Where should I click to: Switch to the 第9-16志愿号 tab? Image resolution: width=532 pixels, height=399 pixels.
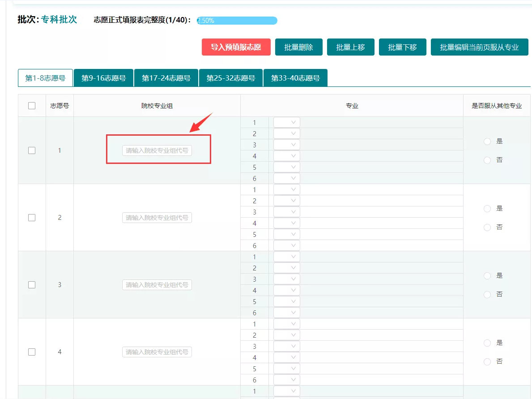(x=104, y=78)
